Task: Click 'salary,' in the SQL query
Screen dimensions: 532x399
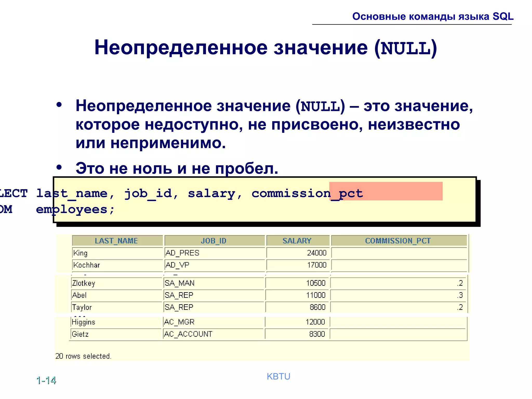Action: (215, 194)
